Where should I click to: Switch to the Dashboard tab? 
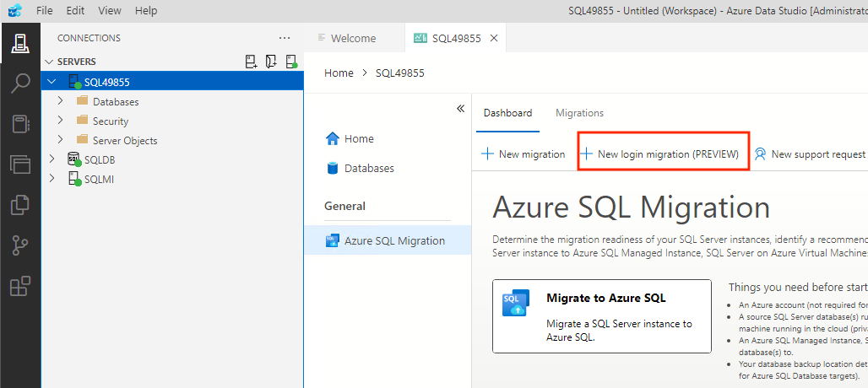pyautogui.click(x=507, y=113)
